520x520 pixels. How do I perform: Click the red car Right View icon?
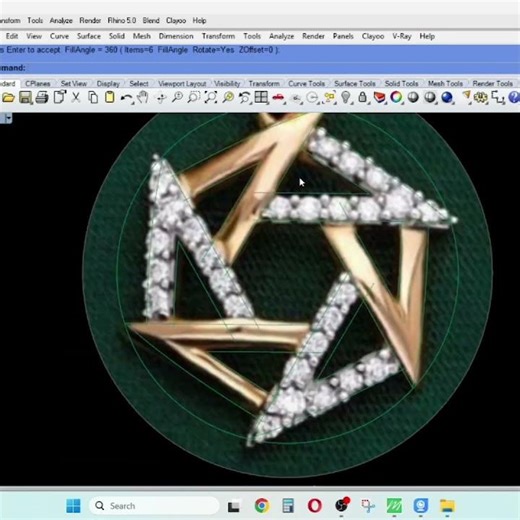coord(278,98)
